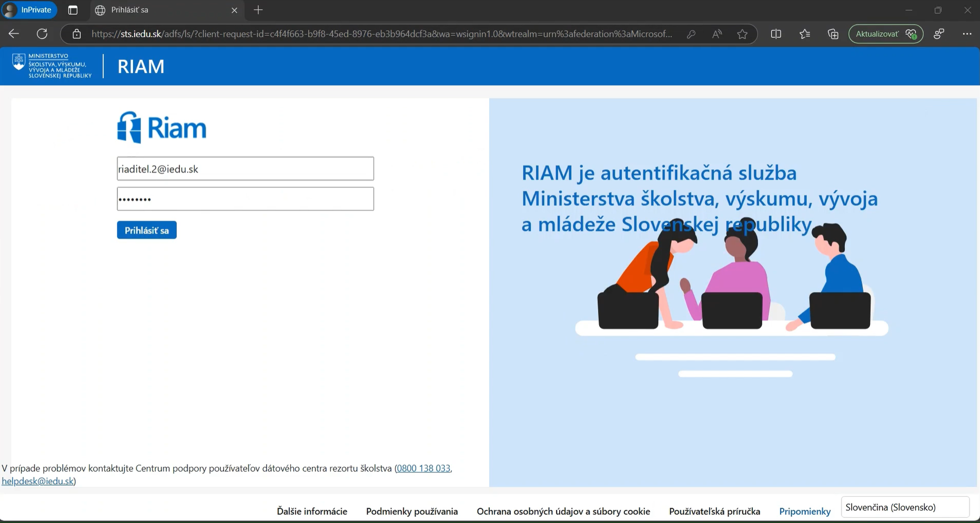Open the tab actions menu icon
Viewport: 980px width, 523px height.
click(73, 11)
